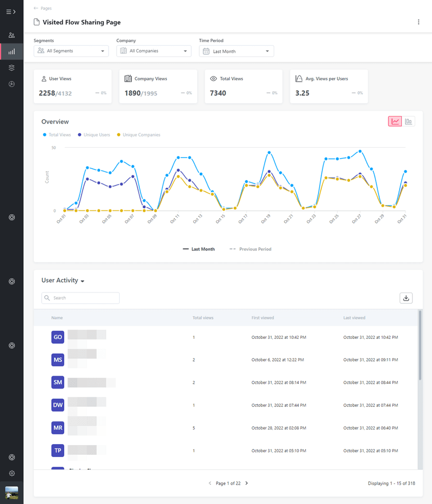
Task: Select the line chart view icon
Action: [x=395, y=121]
